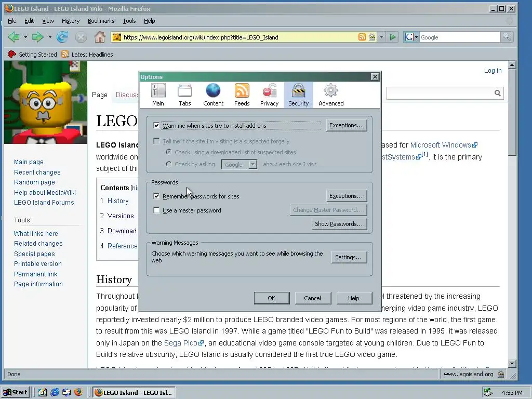Click the Firefox icon in quick launch
Screen dimensions: 532x399
(x=78, y=392)
